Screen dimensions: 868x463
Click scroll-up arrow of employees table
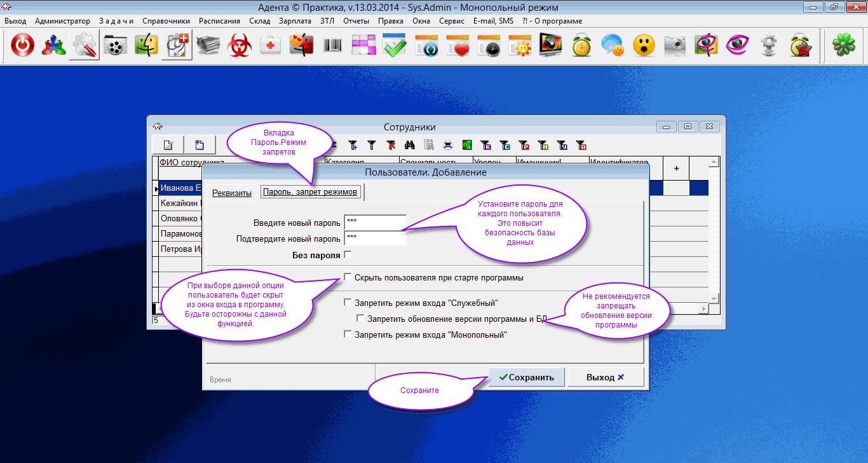714,163
